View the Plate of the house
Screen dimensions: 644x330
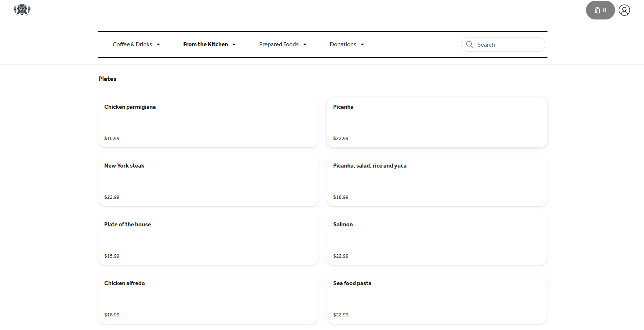pyautogui.click(x=208, y=240)
